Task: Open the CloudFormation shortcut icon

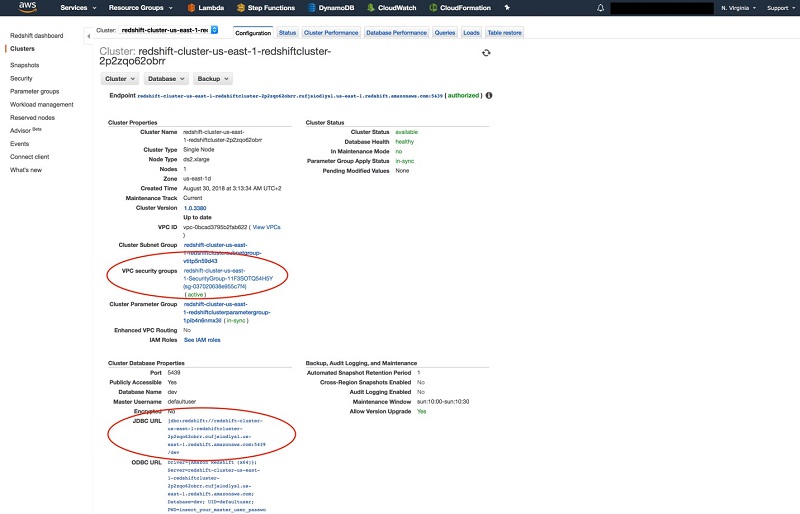Action: click(433, 8)
